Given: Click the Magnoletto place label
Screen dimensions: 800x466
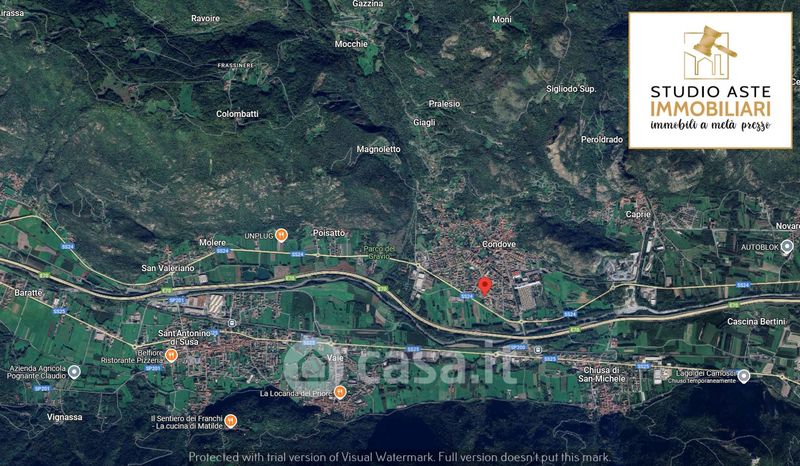Looking at the screenshot, I should pos(379,149).
